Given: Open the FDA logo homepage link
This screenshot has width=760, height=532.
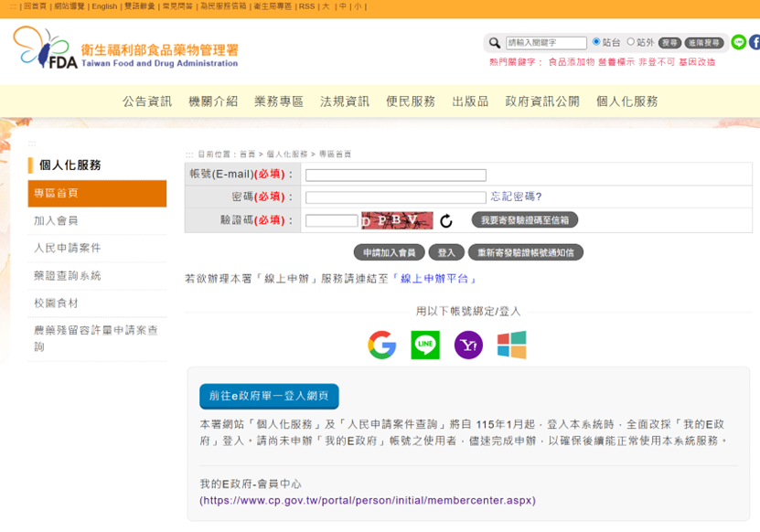Looking at the screenshot, I should click(125, 48).
